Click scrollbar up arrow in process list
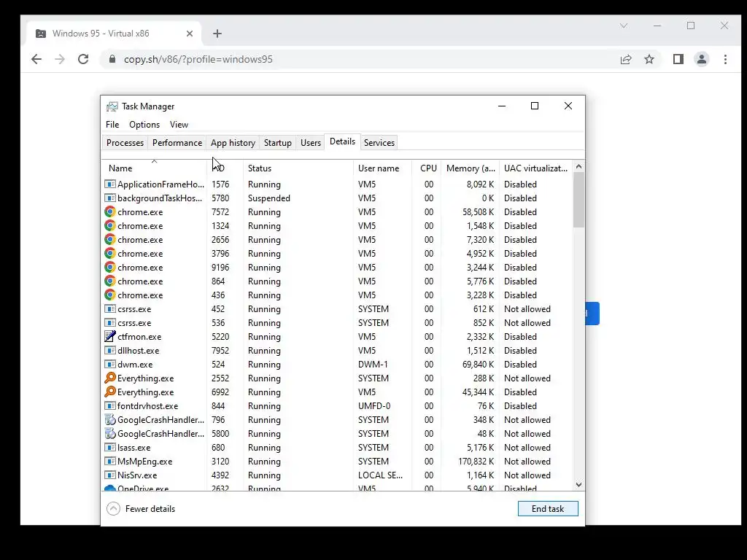 pos(578,167)
